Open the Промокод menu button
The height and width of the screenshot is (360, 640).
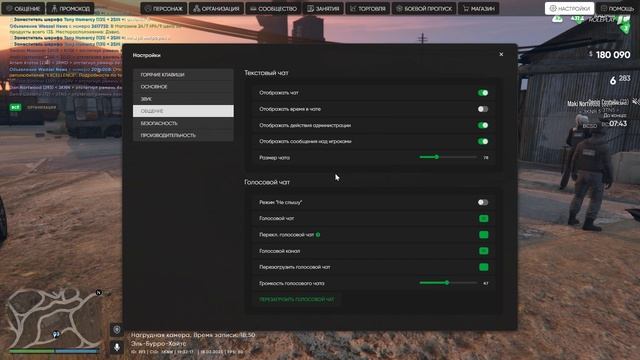click(x=70, y=8)
